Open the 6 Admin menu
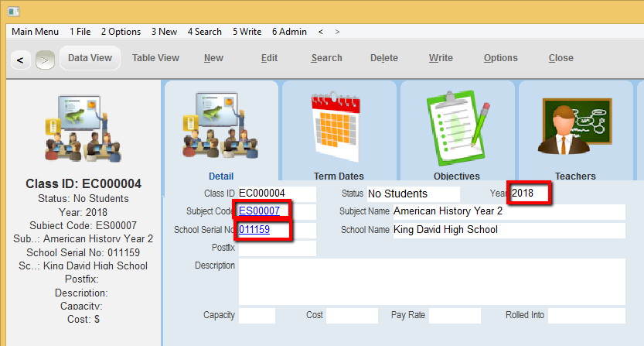Screen dimensions: 644x346 [289, 32]
